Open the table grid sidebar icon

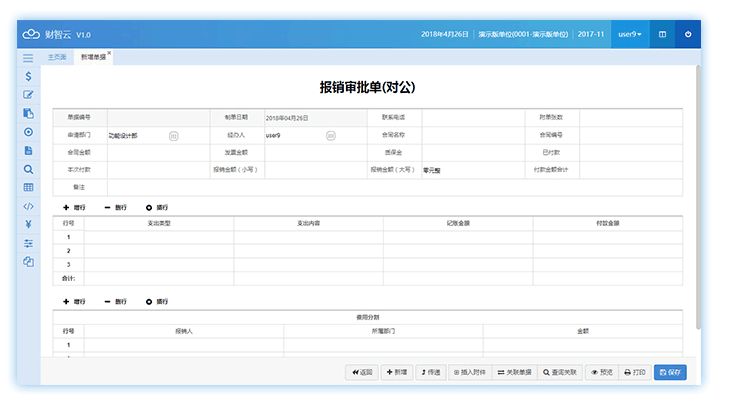click(28, 188)
